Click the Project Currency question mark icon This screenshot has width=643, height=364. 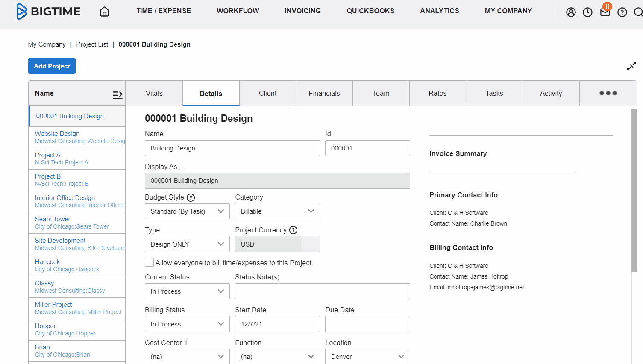coord(293,230)
